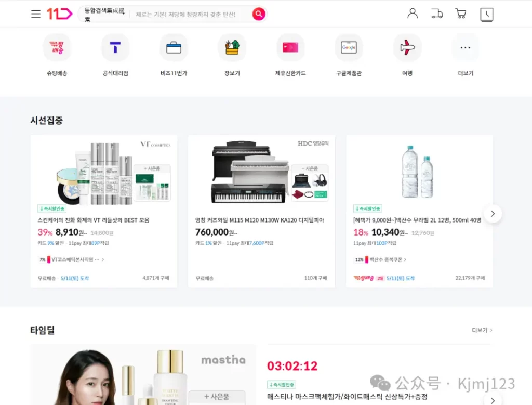Expand VT코스메틱본사직영 coupon link
The width and height of the screenshot is (532, 405).
point(71,259)
